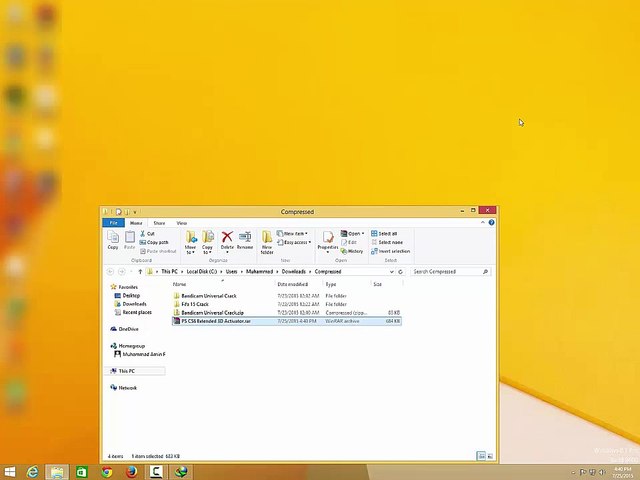640x480 pixels.
Task: Switch to details view in status bar
Action: click(x=481, y=456)
